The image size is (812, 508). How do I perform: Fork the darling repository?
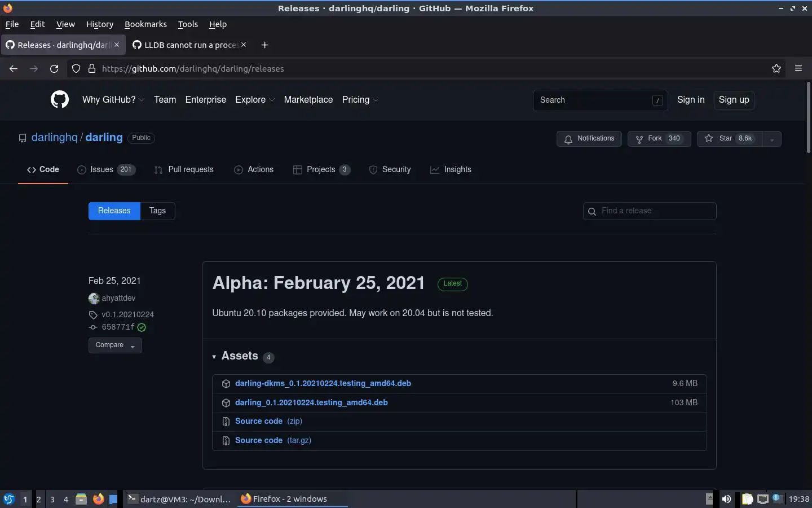tap(659, 139)
